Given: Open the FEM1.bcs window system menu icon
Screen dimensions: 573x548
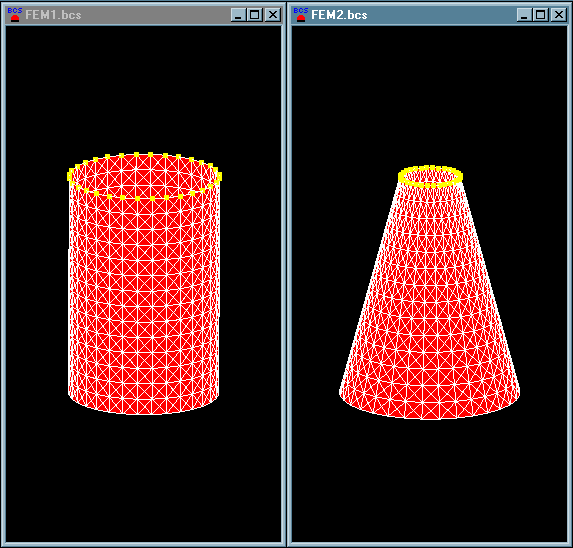Looking at the screenshot, I should [x=15, y=15].
